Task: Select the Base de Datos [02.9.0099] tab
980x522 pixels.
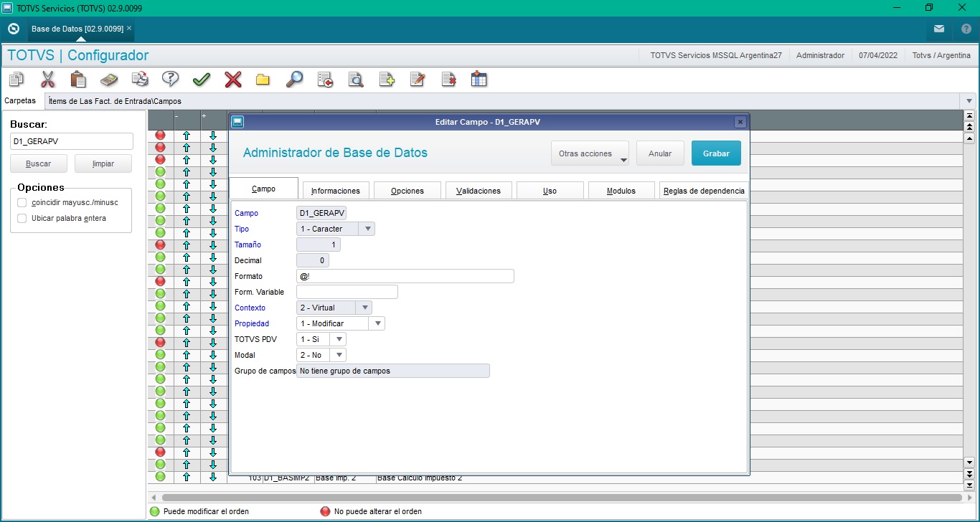Action: click(x=77, y=29)
